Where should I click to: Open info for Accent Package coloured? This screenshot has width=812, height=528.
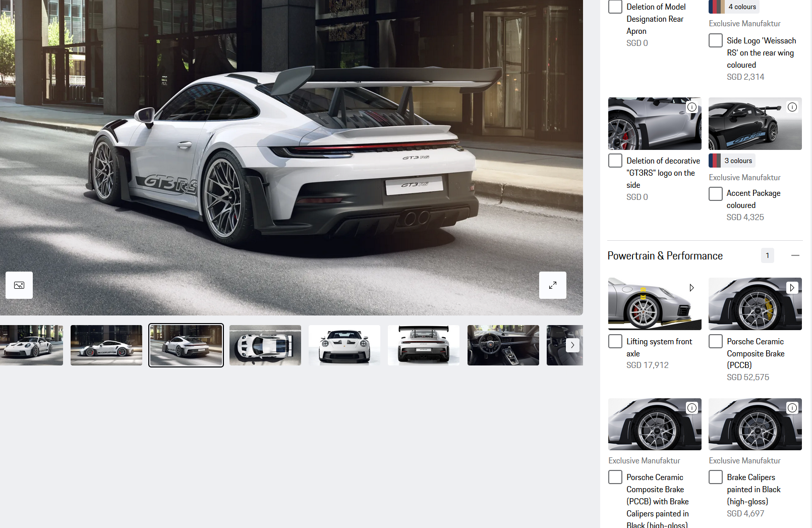[x=792, y=107]
